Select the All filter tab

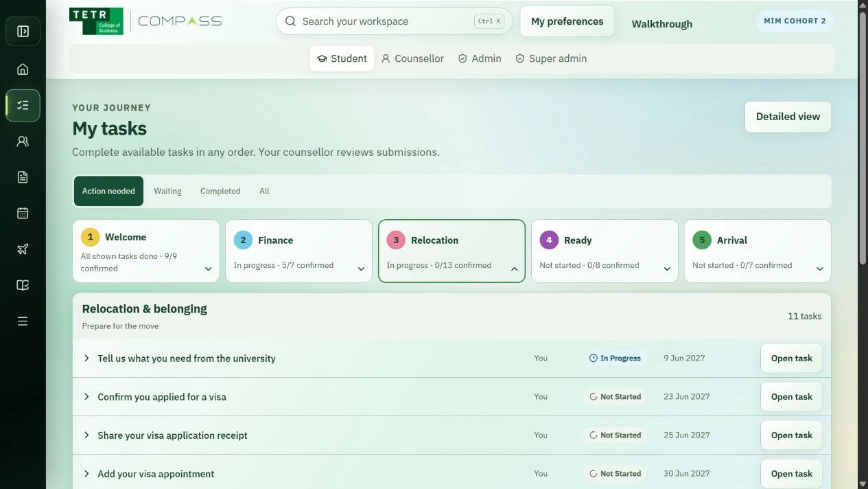(x=264, y=191)
